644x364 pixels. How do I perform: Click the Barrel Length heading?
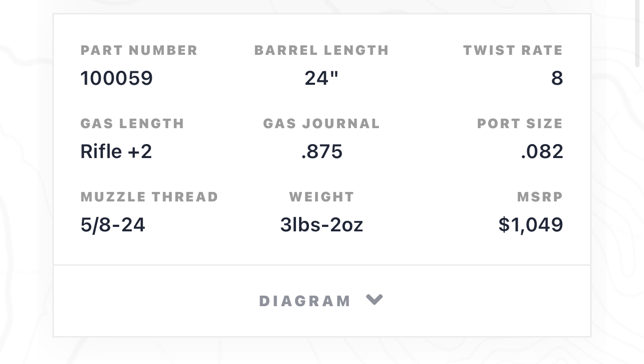pos(322,50)
